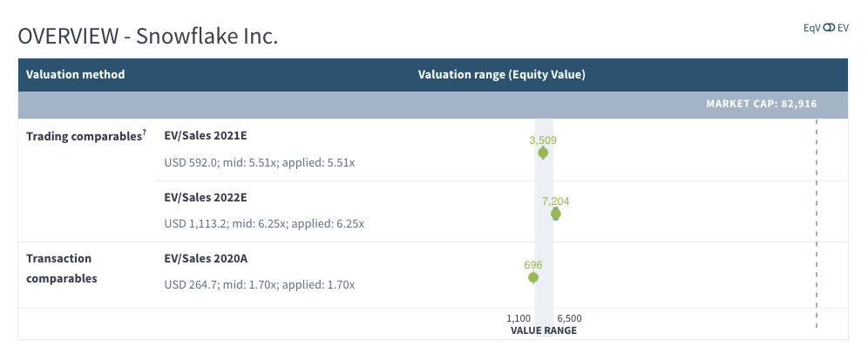Click the footnote mark after Trading comparables

[144, 133]
